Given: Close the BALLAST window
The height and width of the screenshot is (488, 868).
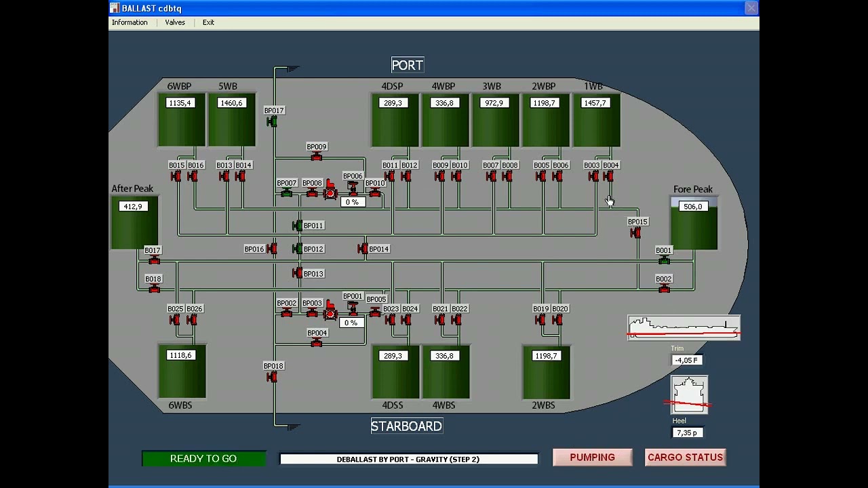Looking at the screenshot, I should pos(751,8).
